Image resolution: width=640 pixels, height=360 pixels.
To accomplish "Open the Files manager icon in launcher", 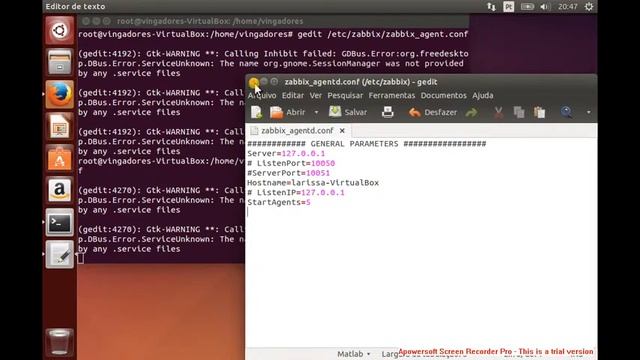I will point(60,62).
